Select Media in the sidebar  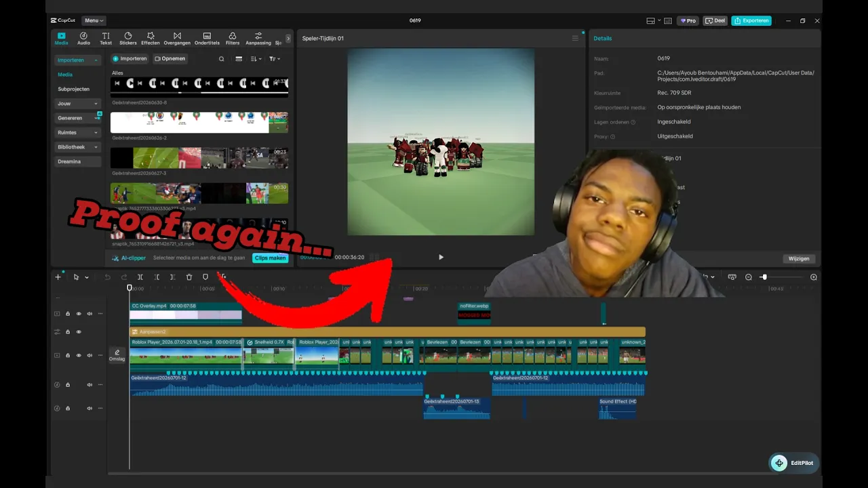click(65, 75)
